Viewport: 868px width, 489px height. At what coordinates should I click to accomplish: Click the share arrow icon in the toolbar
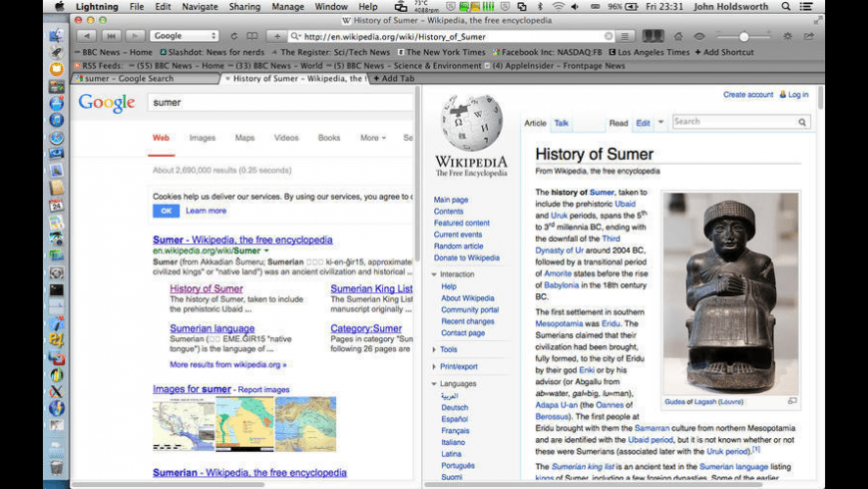point(809,36)
